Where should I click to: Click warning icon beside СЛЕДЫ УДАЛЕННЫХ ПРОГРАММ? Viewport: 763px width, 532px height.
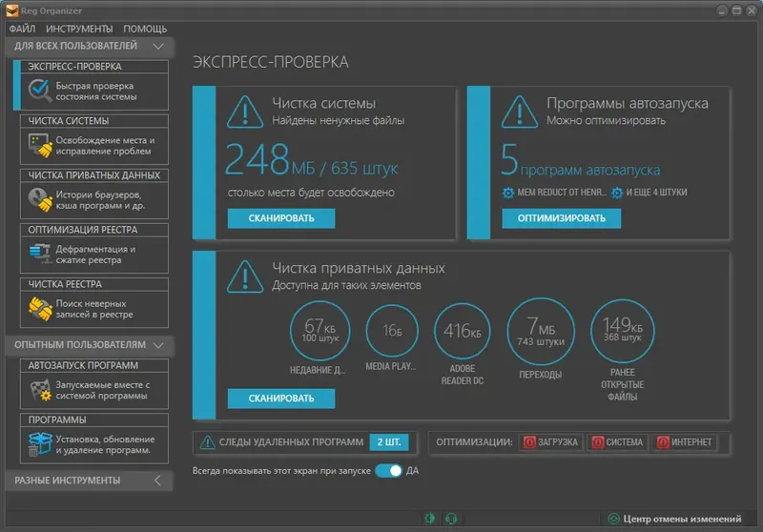(x=207, y=442)
